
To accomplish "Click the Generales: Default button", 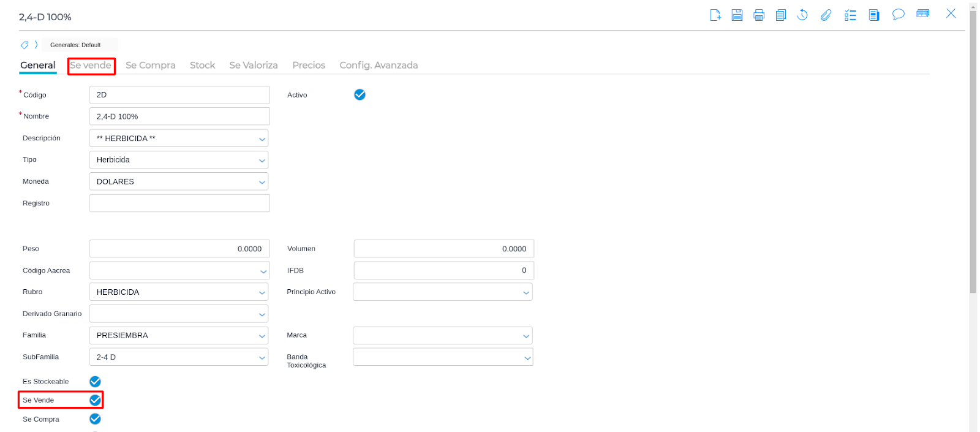I will (x=75, y=45).
